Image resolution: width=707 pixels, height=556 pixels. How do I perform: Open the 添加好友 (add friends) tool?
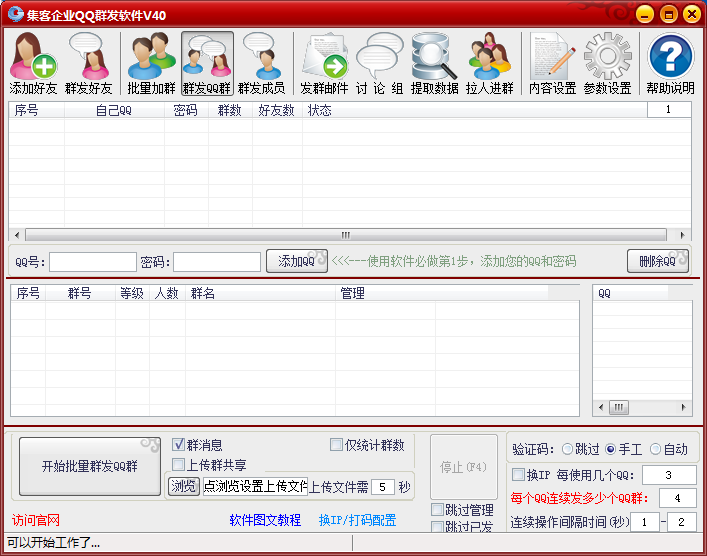[x=33, y=63]
